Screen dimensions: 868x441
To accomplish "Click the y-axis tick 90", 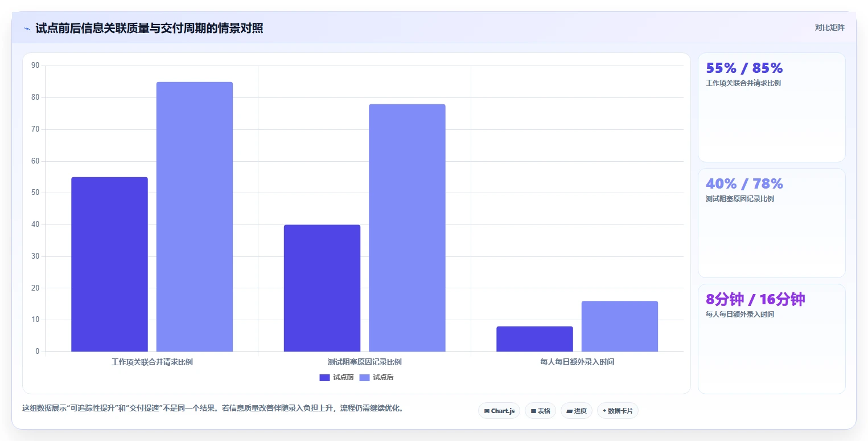I will pos(35,66).
